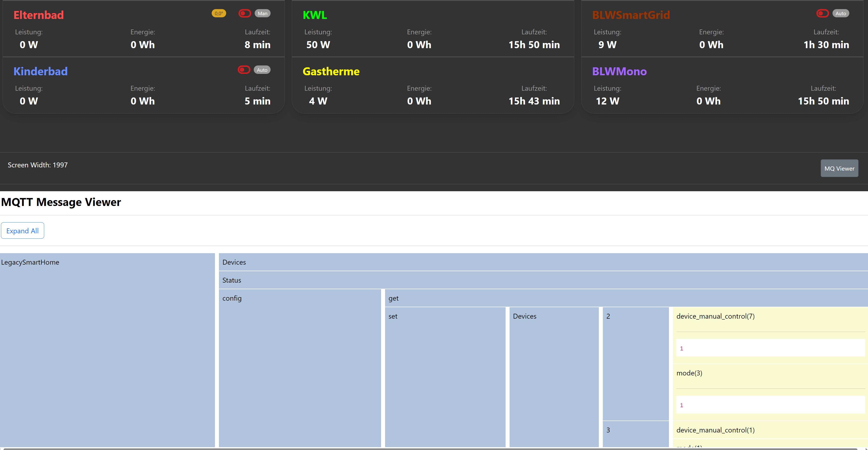Click the Elternbad Man mode badge

[x=262, y=14]
